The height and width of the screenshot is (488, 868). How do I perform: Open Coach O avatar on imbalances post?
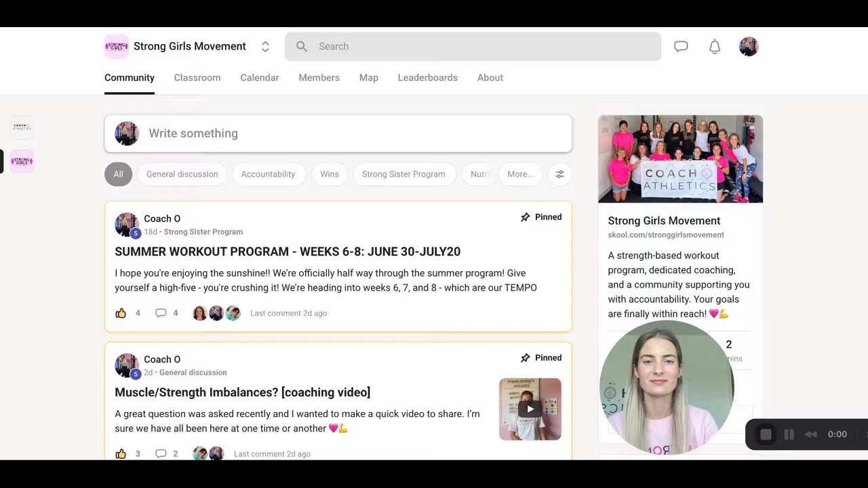click(127, 366)
